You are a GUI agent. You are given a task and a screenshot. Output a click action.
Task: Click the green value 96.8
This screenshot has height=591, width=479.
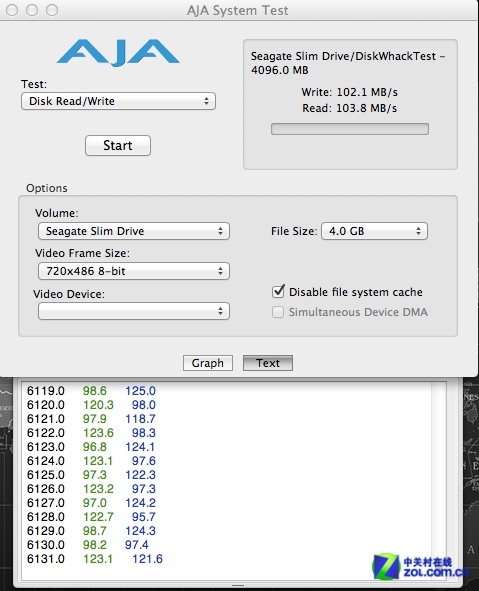(95, 447)
